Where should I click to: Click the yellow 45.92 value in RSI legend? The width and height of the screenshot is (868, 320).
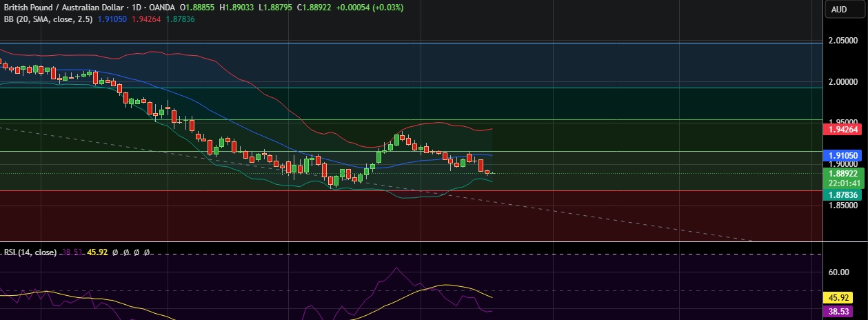[x=99, y=252]
